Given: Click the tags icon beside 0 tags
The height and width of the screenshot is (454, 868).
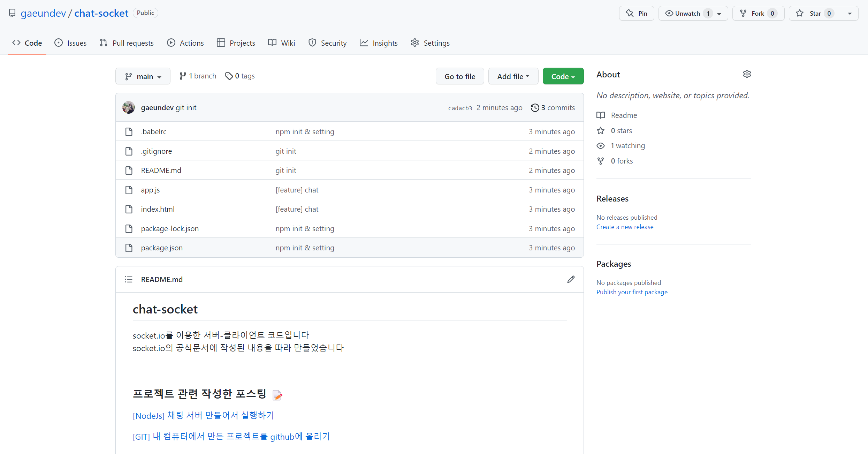Looking at the screenshot, I should (x=229, y=76).
